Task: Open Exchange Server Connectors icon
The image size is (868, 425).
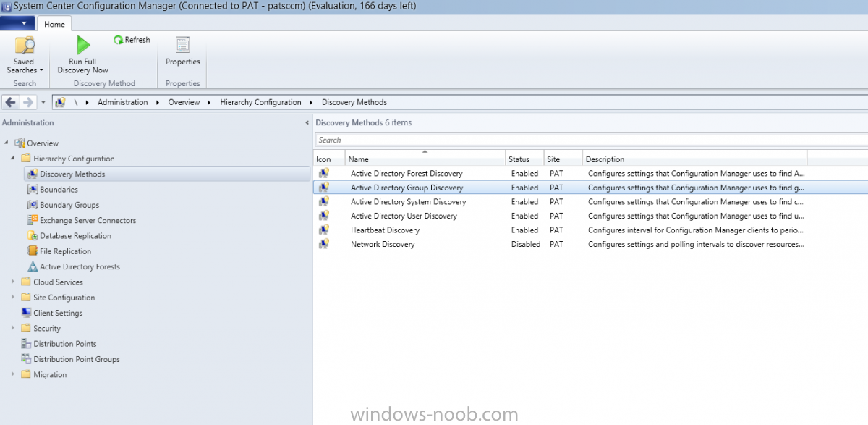Action: [33, 220]
